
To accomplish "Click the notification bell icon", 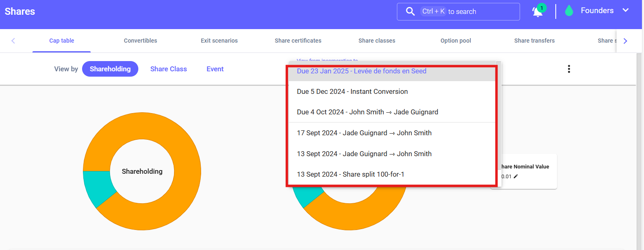I will [537, 12].
